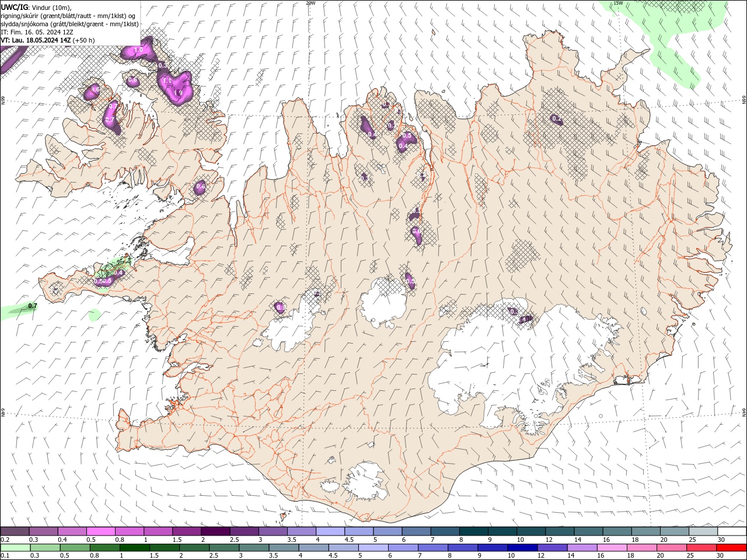Pick the bright red rain swatch after 30
This screenshot has width=747, height=560.
pyautogui.click(x=731, y=548)
